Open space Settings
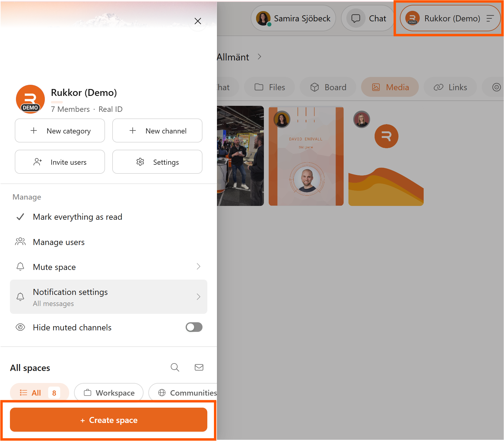This screenshot has width=504, height=441. [157, 162]
